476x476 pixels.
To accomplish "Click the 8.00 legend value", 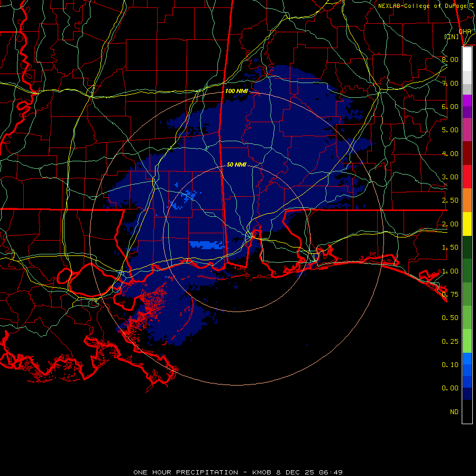I will (450, 59).
